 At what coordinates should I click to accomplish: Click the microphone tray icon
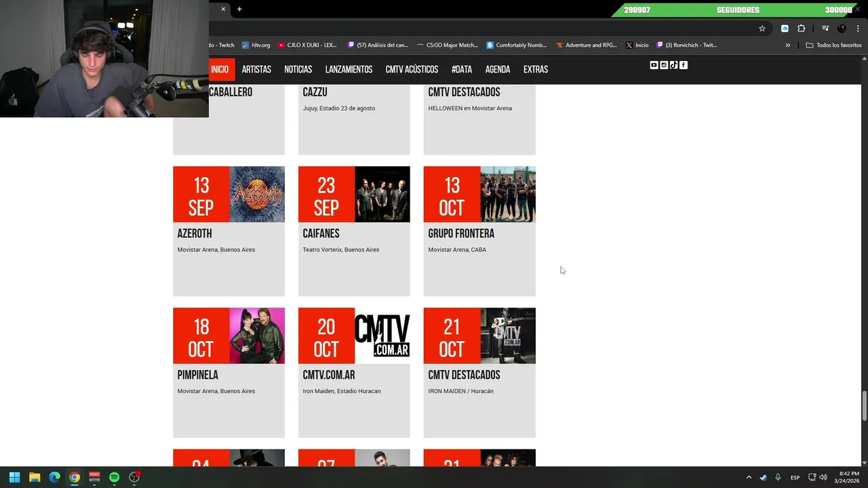[778, 477]
